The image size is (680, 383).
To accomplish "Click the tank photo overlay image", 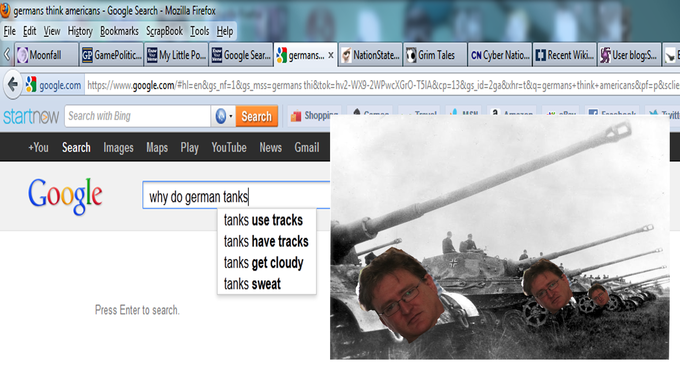I will pyautogui.click(x=500, y=237).
